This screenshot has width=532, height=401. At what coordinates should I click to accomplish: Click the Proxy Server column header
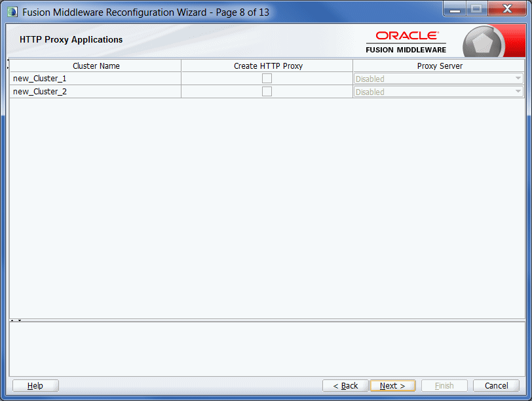(439, 66)
